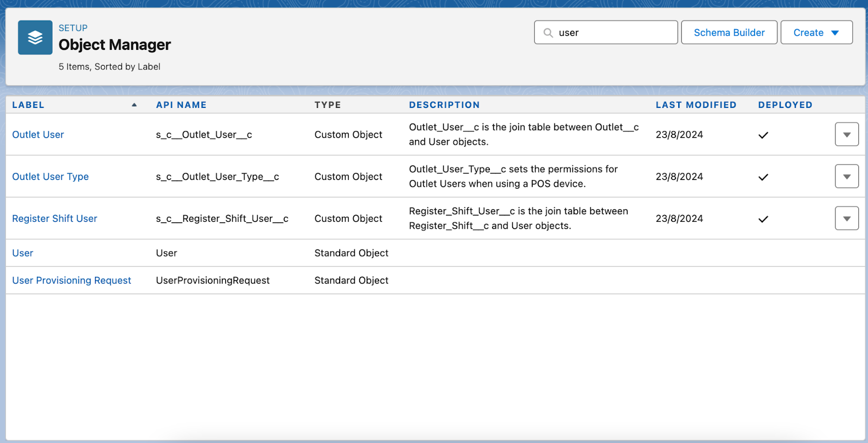Image resolution: width=868 pixels, height=443 pixels.
Task: Click the Outlet User last modified date
Action: click(679, 134)
